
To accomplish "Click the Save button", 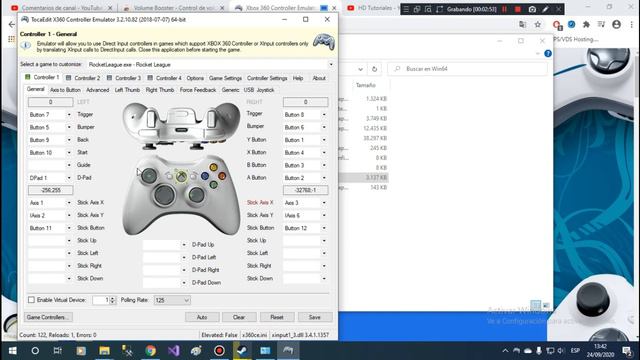I will pos(315,317).
